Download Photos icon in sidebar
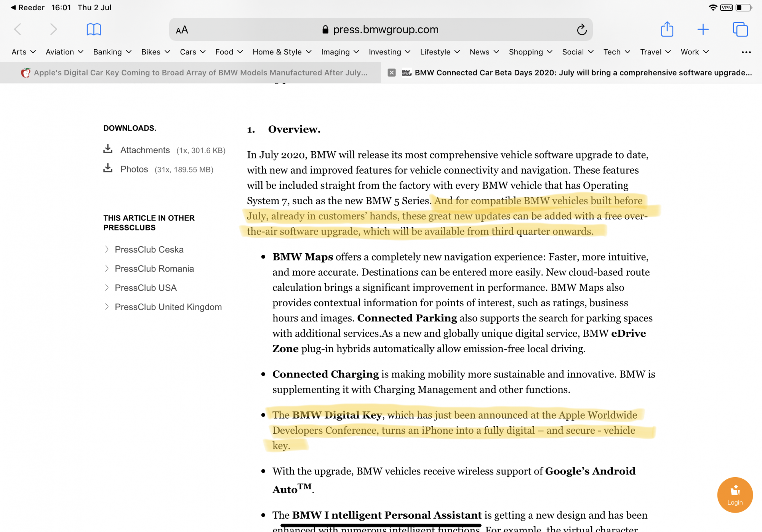 [108, 168]
